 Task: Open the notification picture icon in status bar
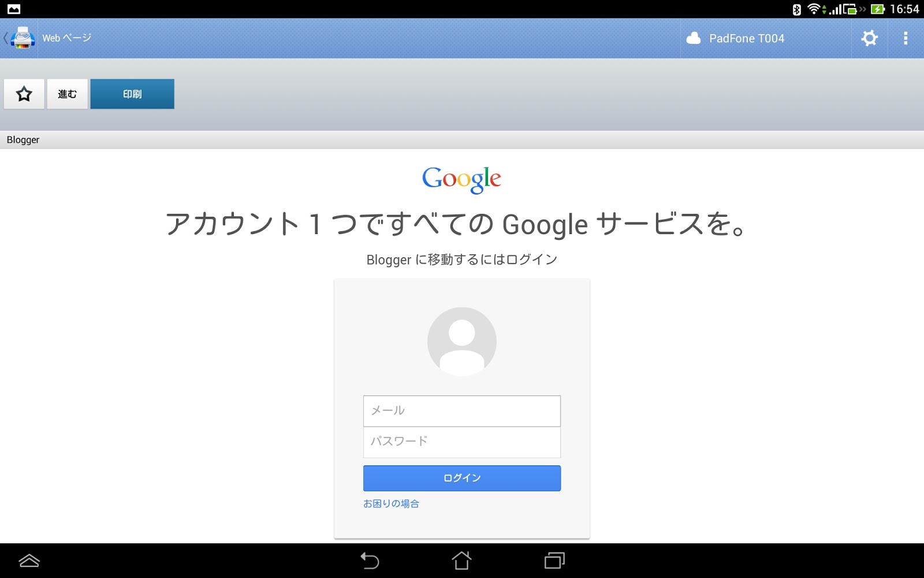click(x=14, y=9)
